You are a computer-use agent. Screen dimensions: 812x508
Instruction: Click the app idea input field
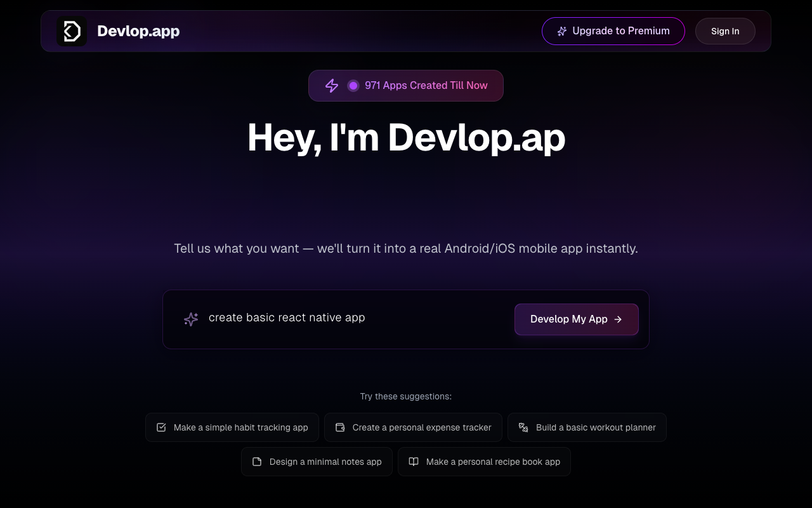[349, 317]
